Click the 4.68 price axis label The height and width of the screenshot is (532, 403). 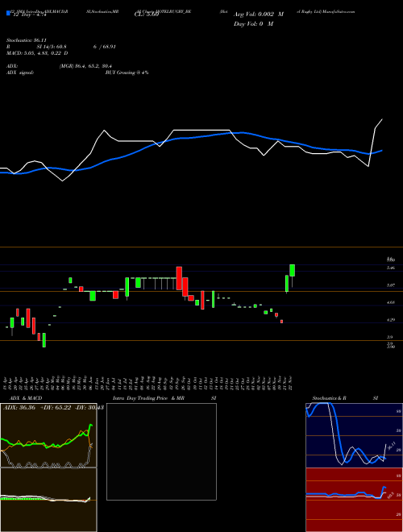391,302
